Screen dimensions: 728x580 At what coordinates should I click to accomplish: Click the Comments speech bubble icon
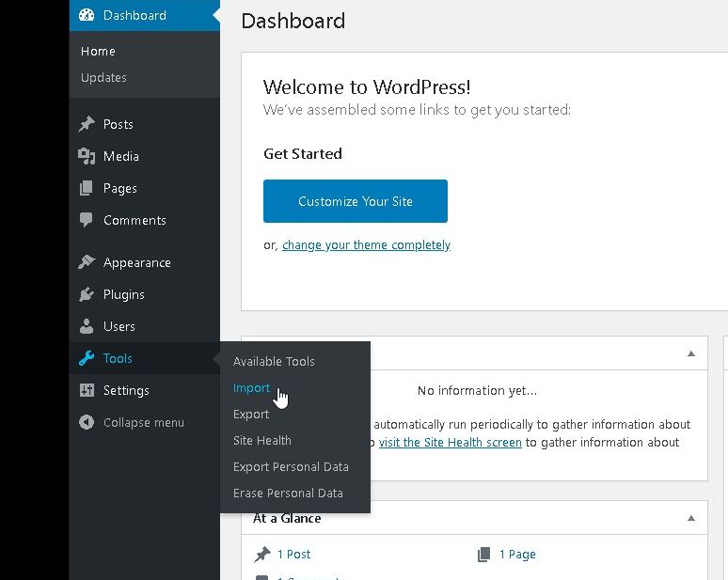point(87,220)
